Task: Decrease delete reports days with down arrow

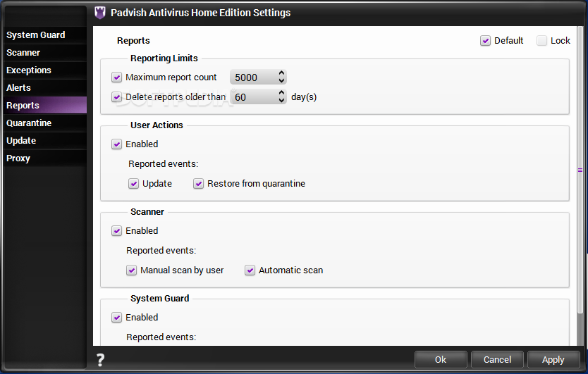Action: click(281, 101)
